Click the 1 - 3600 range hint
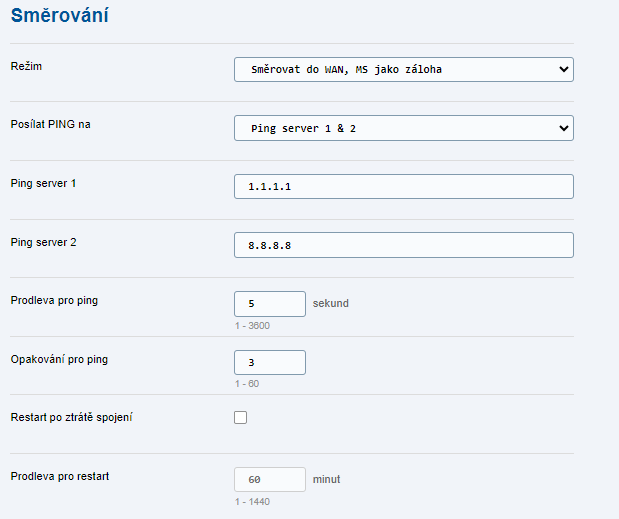 (252, 326)
